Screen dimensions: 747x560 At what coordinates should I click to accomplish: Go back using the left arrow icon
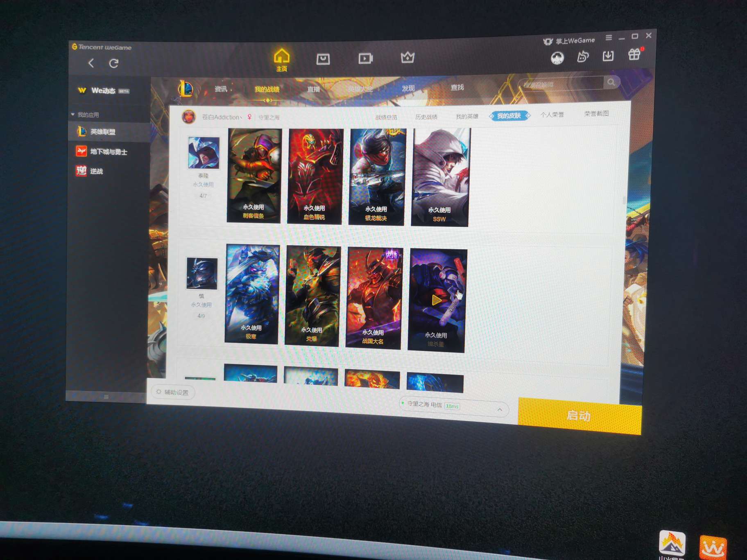(x=91, y=63)
